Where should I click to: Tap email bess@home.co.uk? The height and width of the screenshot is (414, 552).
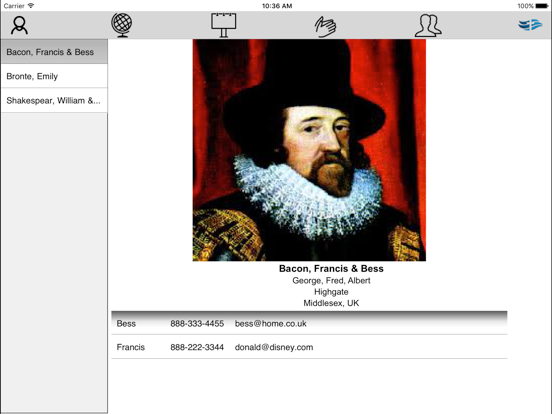coord(270,324)
